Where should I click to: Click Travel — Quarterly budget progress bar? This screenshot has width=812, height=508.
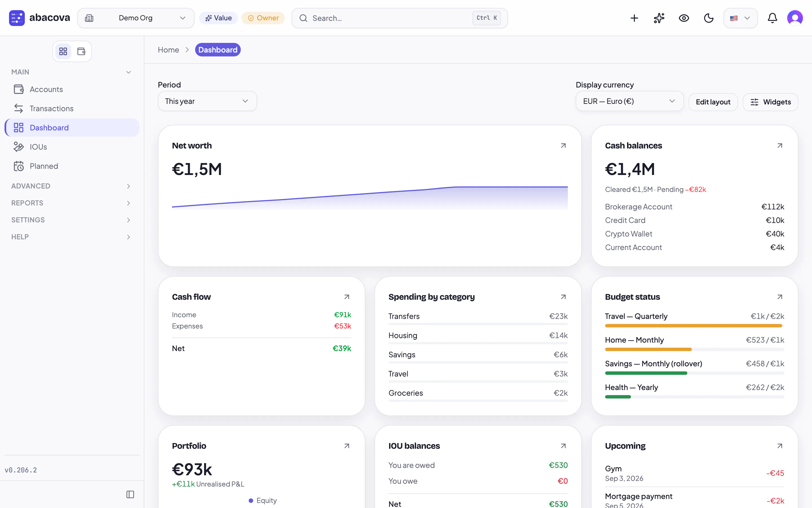coord(694,326)
